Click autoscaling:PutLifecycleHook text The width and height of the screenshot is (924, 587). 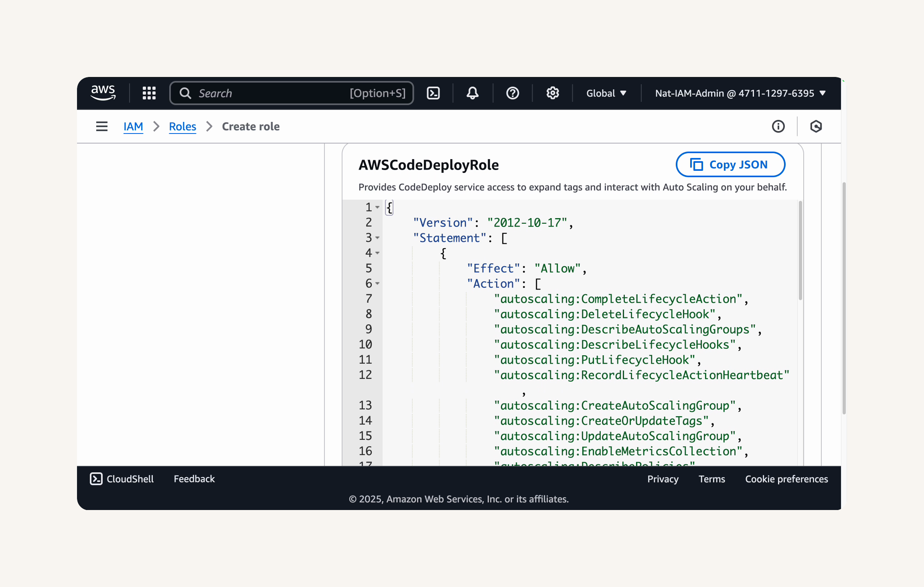(x=594, y=360)
